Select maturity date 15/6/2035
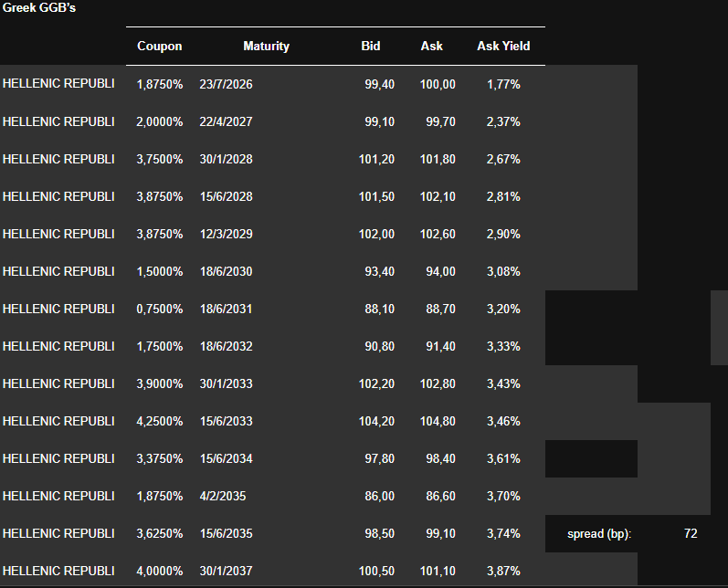Image resolution: width=728 pixels, height=588 pixels. point(227,533)
